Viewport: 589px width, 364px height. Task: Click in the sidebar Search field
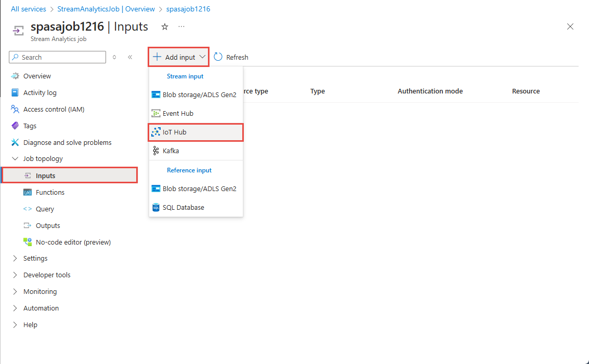tap(58, 57)
